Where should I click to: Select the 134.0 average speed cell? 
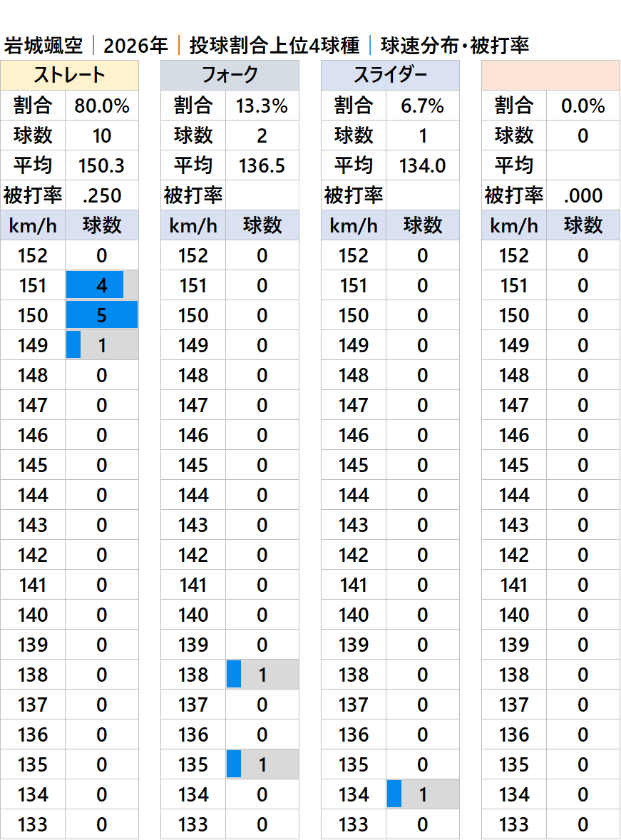[423, 166]
